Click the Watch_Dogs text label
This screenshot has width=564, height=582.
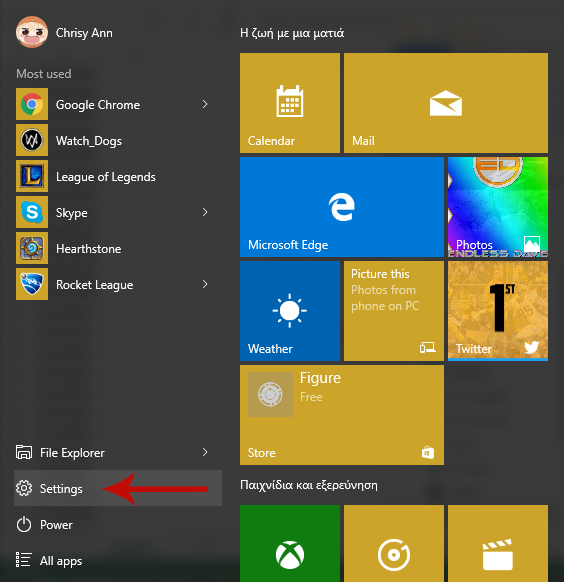(89, 141)
